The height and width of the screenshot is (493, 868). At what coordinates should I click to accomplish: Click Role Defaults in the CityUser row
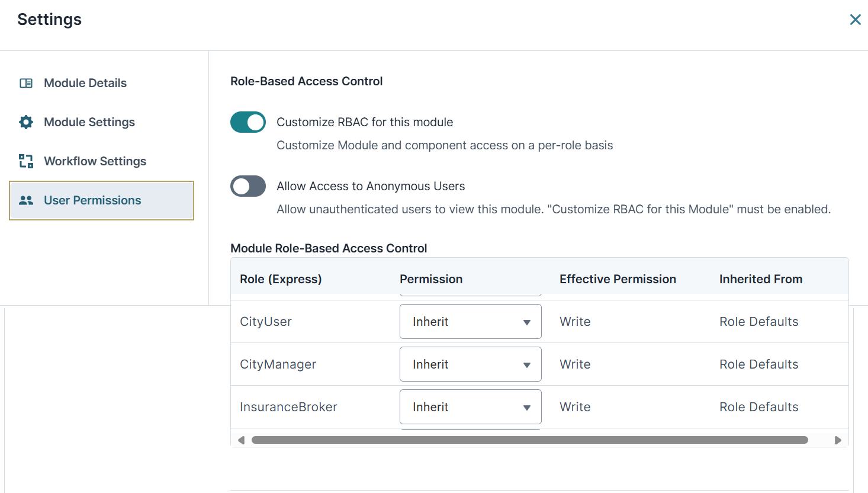pos(759,322)
